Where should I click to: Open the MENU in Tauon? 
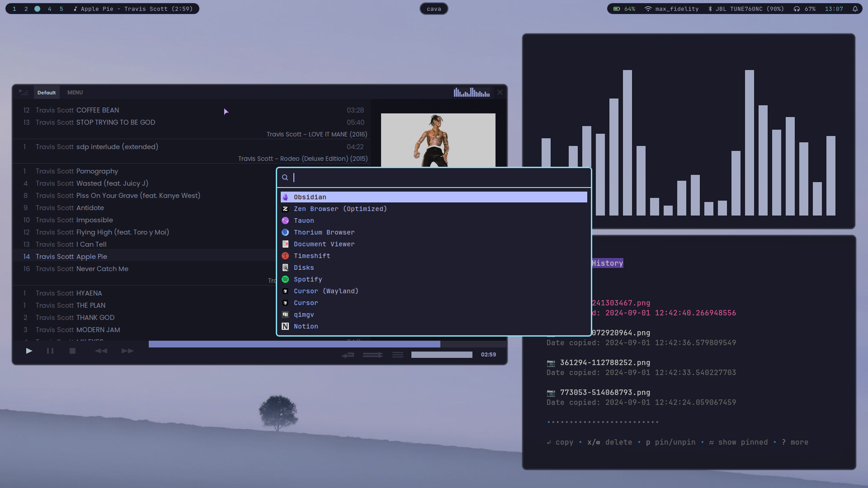[x=75, y=93]
